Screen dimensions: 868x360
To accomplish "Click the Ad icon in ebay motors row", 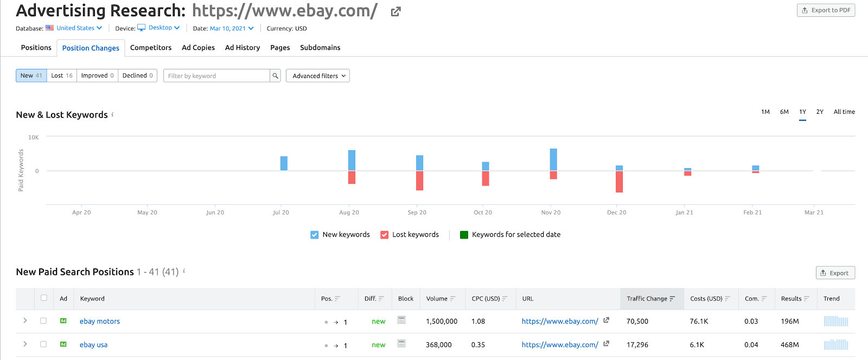I will coord(63,321).
